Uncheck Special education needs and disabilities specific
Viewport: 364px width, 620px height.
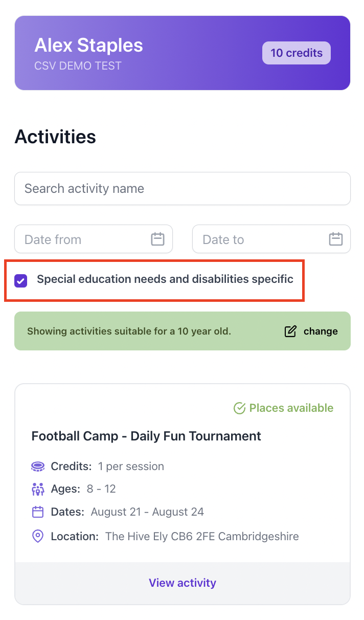[20, 280]
